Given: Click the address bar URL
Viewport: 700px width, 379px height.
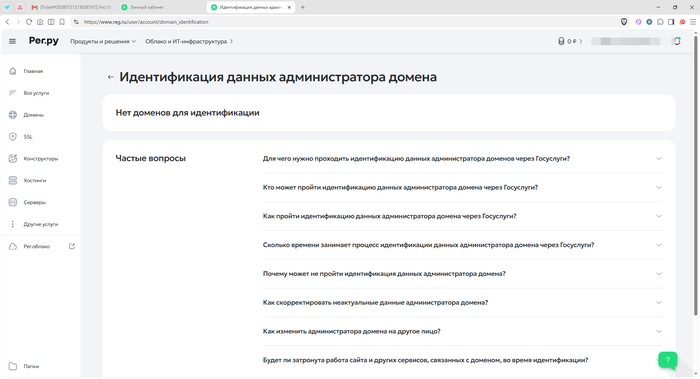Looking at the screenshot, I should 146,22.
